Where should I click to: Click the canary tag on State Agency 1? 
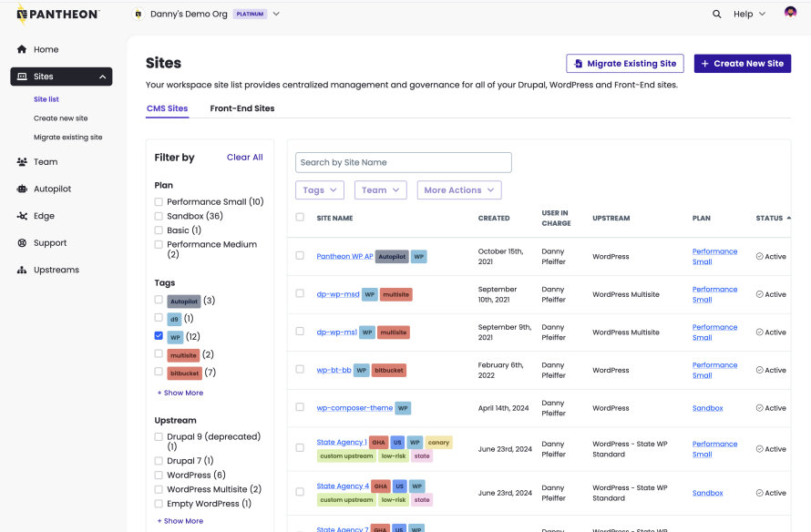(x=438, y=443)
